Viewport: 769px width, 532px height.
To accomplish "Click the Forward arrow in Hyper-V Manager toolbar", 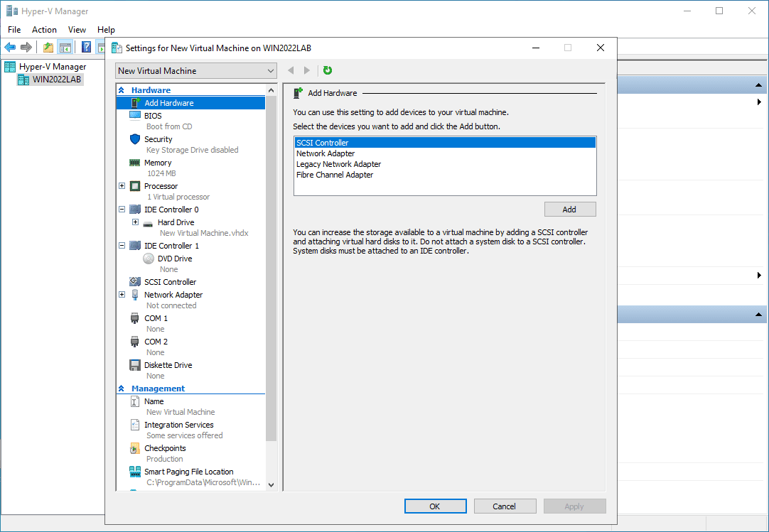I will [26, 47].
